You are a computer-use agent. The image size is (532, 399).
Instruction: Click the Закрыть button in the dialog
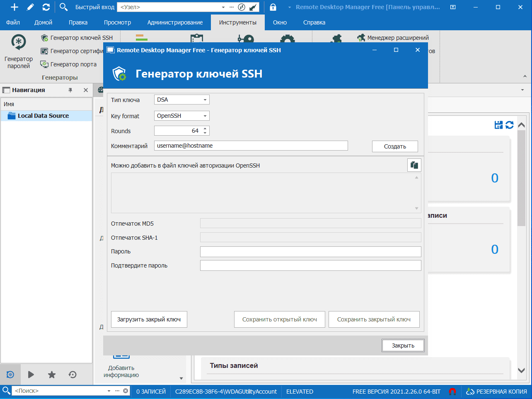(403, 345)
